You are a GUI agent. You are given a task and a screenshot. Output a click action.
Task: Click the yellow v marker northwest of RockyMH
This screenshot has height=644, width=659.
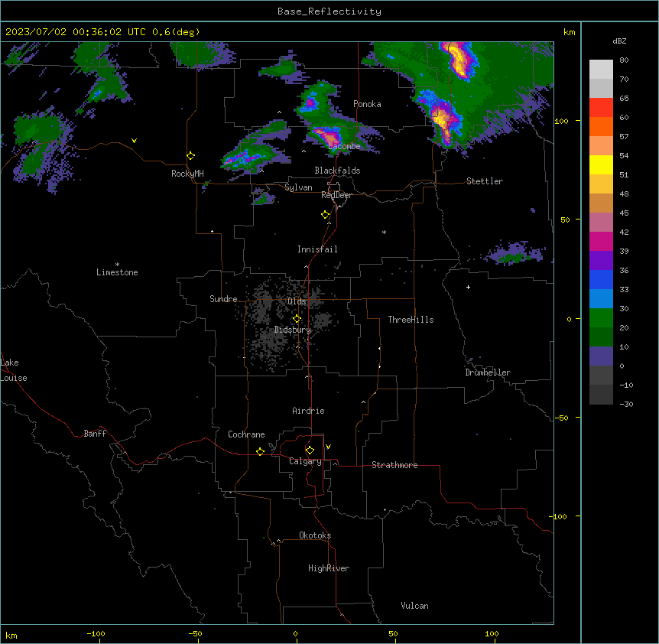[134, 141]
